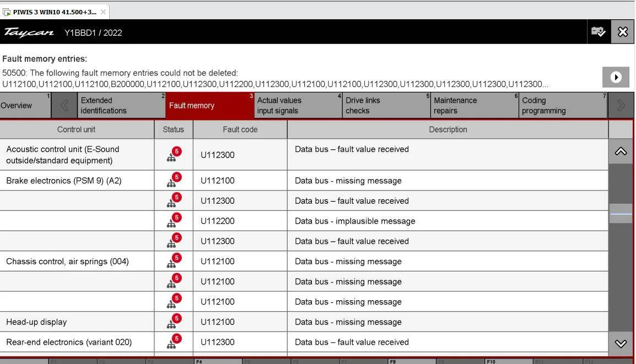636x364 pixels.
Task: Close the PIWIS 3 WIN10 tab
Action: click(x=104, y=12)
